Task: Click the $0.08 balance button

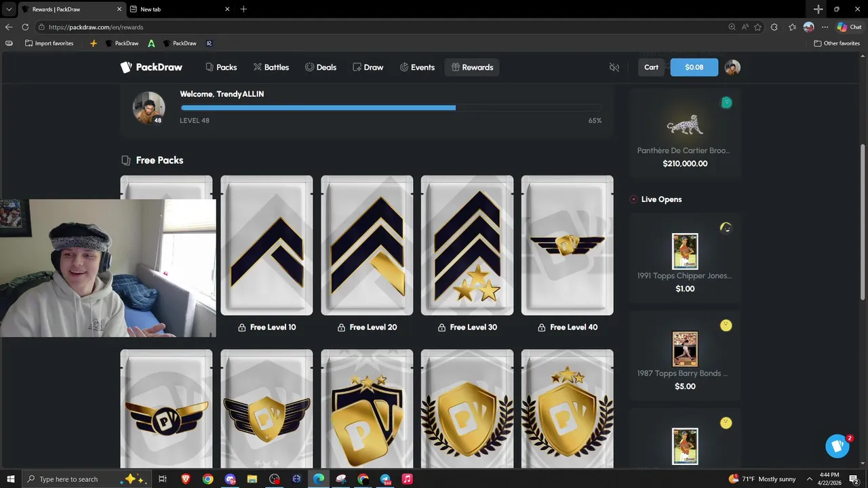Action: click(x=694, y=67)
